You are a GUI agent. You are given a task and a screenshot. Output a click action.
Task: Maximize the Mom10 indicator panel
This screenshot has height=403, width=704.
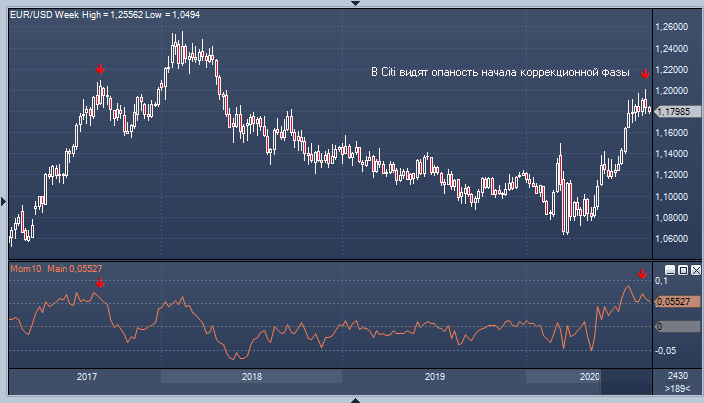683,270
